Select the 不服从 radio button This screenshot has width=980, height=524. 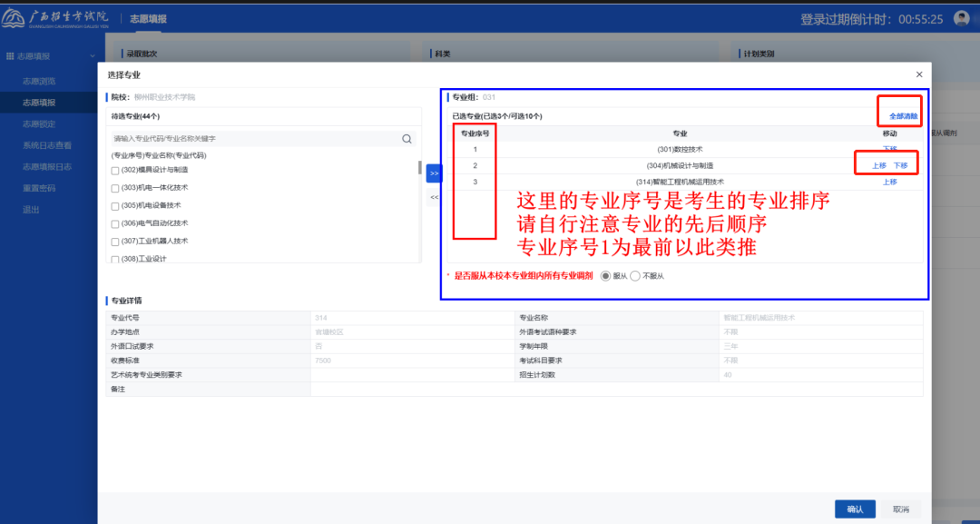point(635,276)
